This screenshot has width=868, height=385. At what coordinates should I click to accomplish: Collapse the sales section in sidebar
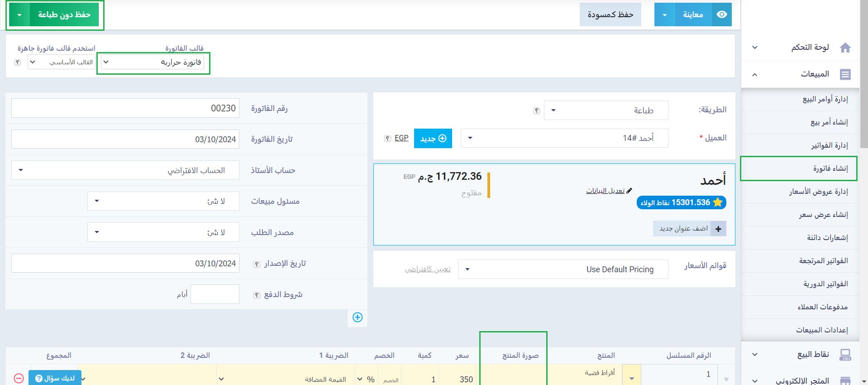pyautogui.click(x=754, y=74)
